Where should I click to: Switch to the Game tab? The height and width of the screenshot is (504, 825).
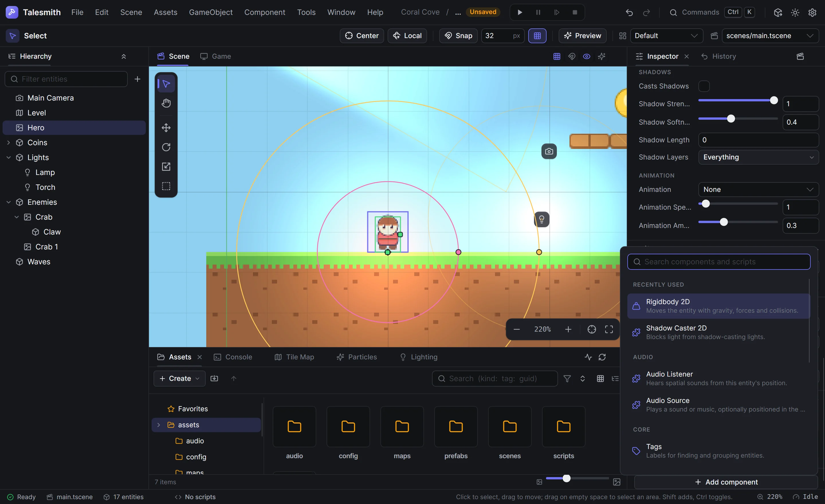pyautogui.click(x=216, y=56)
